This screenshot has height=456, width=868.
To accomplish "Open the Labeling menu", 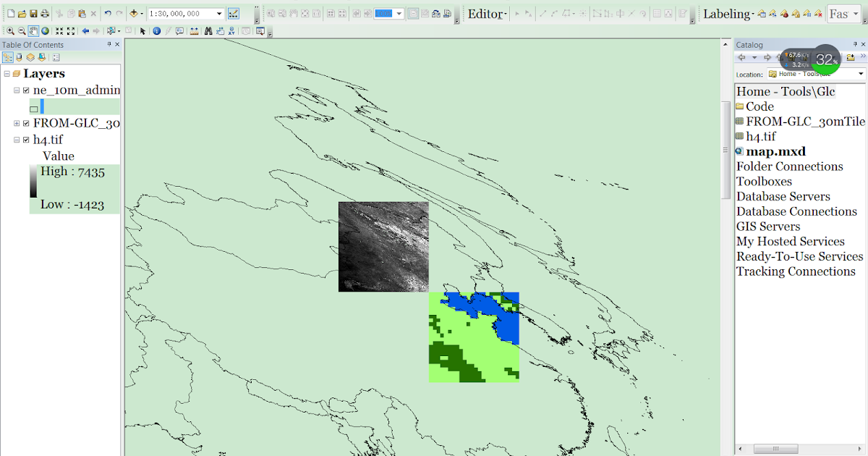I will pyautogui.click(x=726, y=12).
